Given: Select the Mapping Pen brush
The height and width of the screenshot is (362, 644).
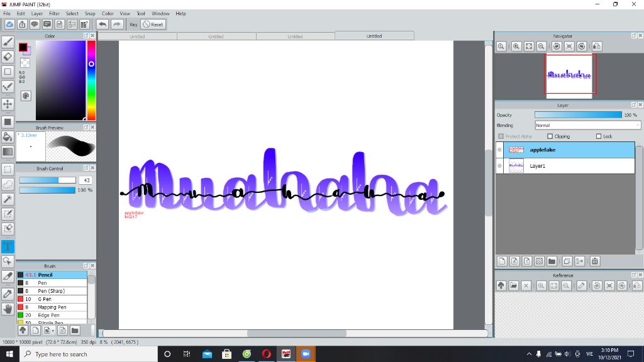Looking at the screenshot, I should (52, 307).
